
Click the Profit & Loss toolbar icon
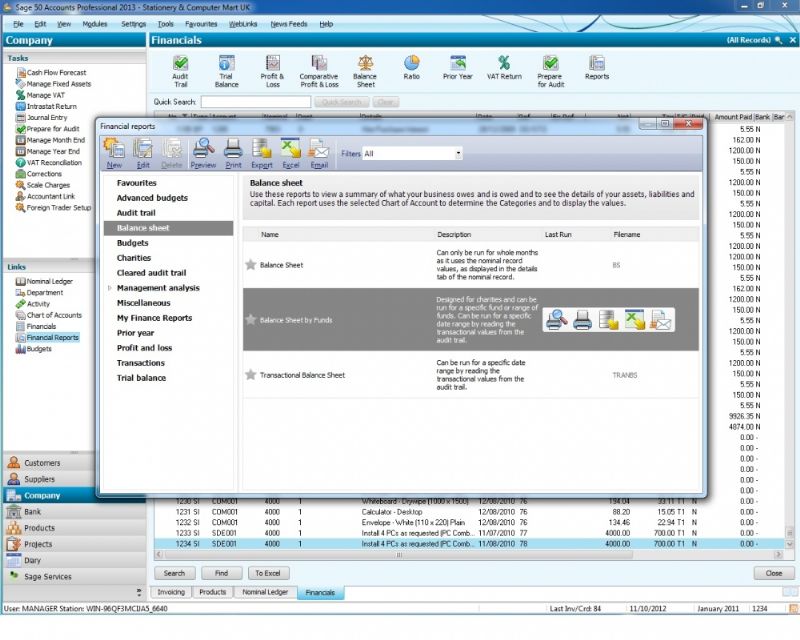click(272, 71)
